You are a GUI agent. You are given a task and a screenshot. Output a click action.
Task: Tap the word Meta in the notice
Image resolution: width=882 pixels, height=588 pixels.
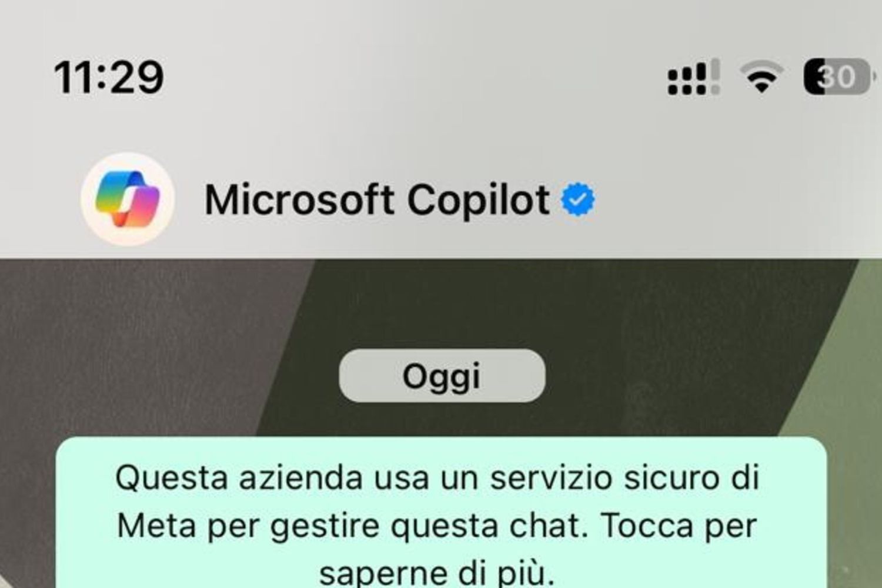tap(156, 525)
